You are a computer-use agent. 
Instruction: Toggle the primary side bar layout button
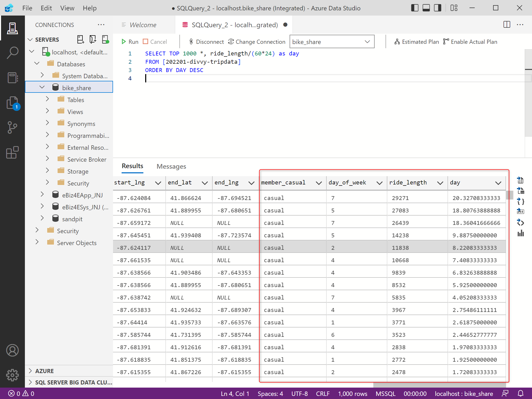coord(415,8)
